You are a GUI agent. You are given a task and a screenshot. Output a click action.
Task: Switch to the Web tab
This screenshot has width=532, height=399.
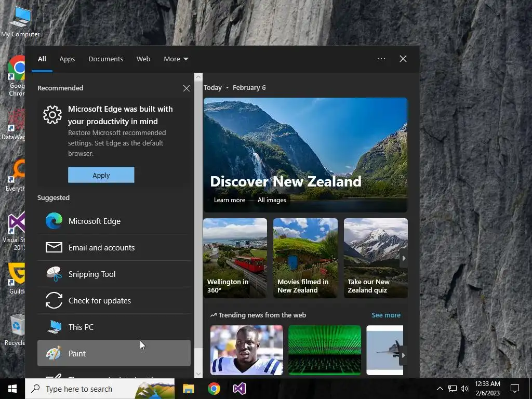click(143, 59)
